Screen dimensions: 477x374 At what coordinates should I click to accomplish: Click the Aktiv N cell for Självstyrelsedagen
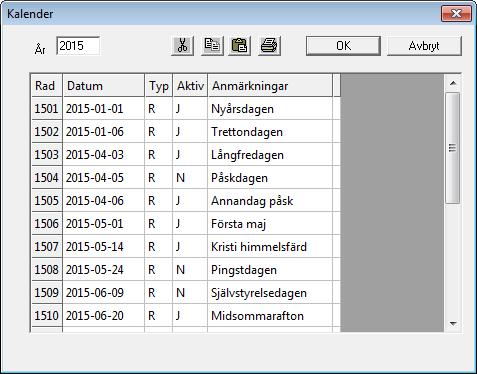pos(190,293)
